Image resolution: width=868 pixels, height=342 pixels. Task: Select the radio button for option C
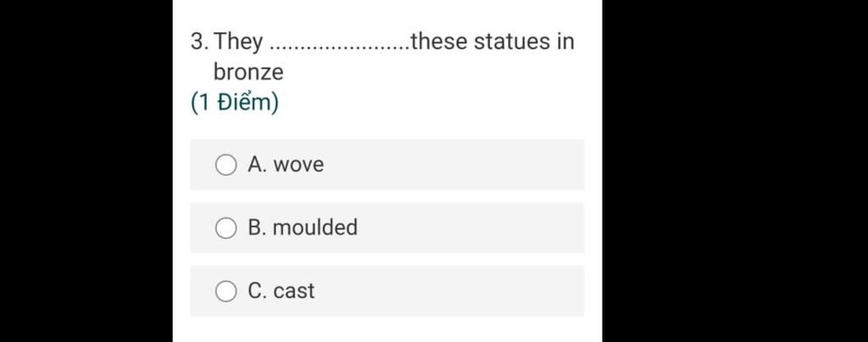225,291
